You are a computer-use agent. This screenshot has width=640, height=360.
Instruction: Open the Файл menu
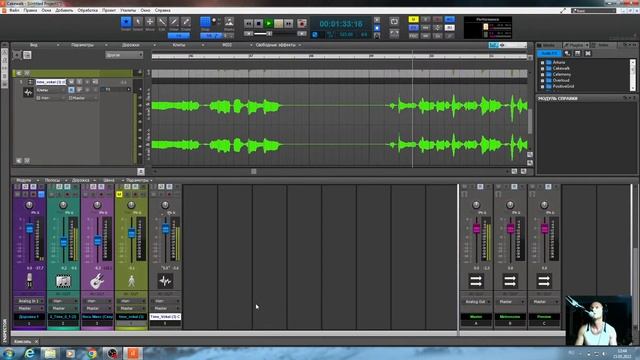point(15,10)
